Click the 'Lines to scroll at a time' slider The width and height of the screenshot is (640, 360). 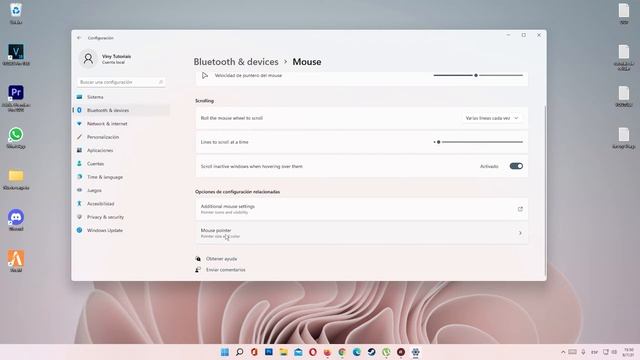[478, 142]
